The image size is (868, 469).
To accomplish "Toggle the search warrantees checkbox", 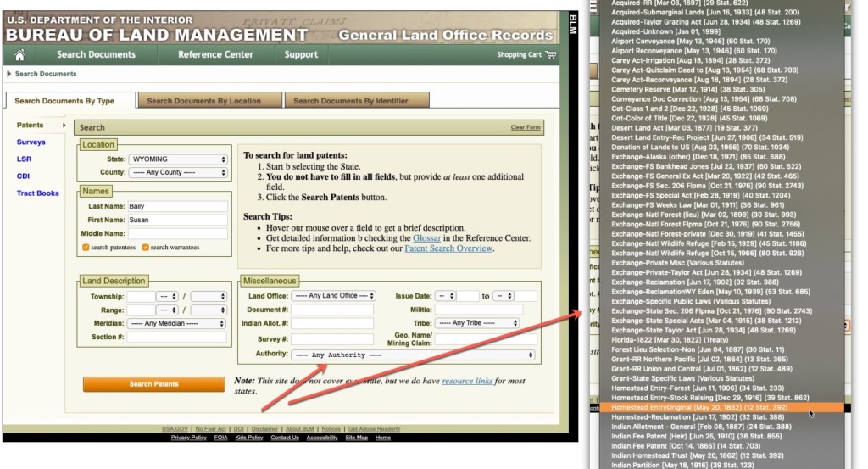I will coord(146,248).
